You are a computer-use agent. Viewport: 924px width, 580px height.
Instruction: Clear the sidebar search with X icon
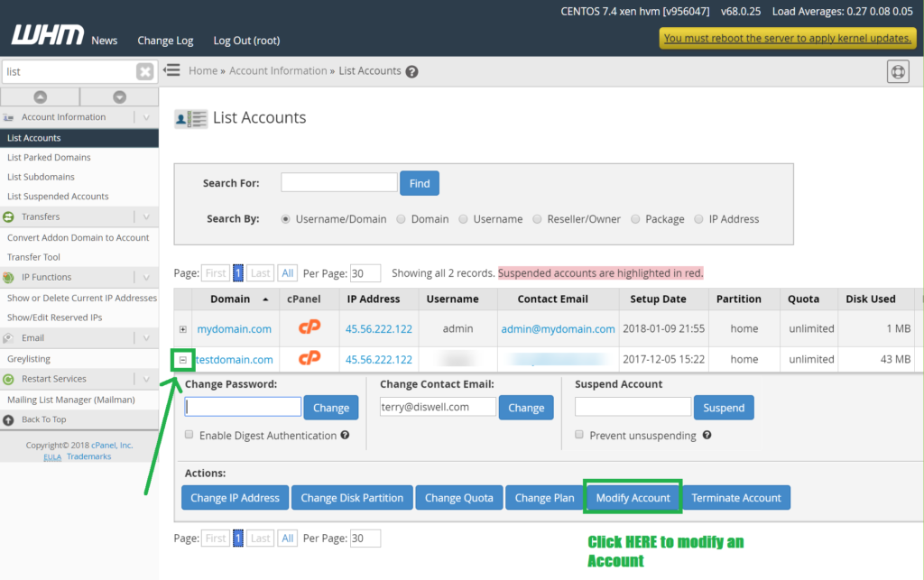coord(144,71)
